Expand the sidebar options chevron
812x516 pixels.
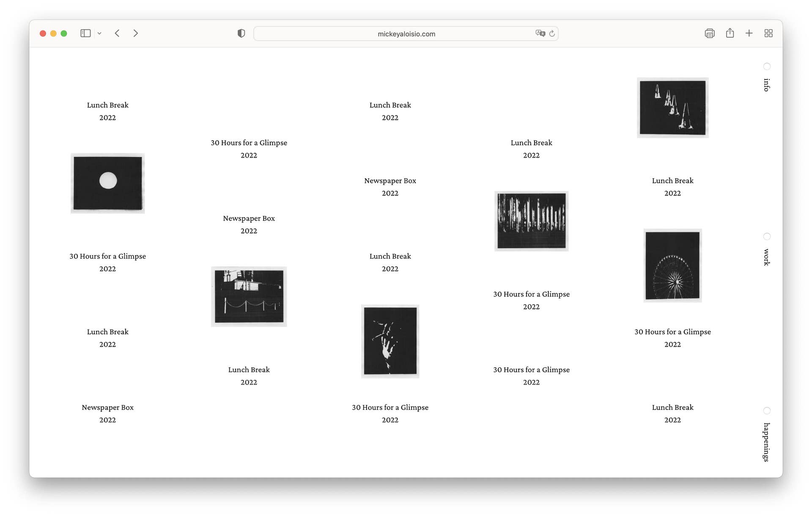point(99,33)
